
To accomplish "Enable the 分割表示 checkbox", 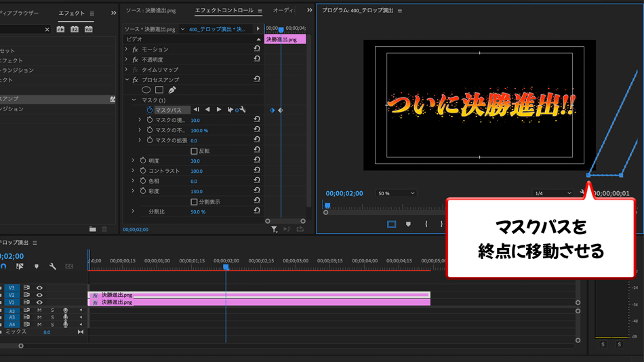I will (194, 202).
